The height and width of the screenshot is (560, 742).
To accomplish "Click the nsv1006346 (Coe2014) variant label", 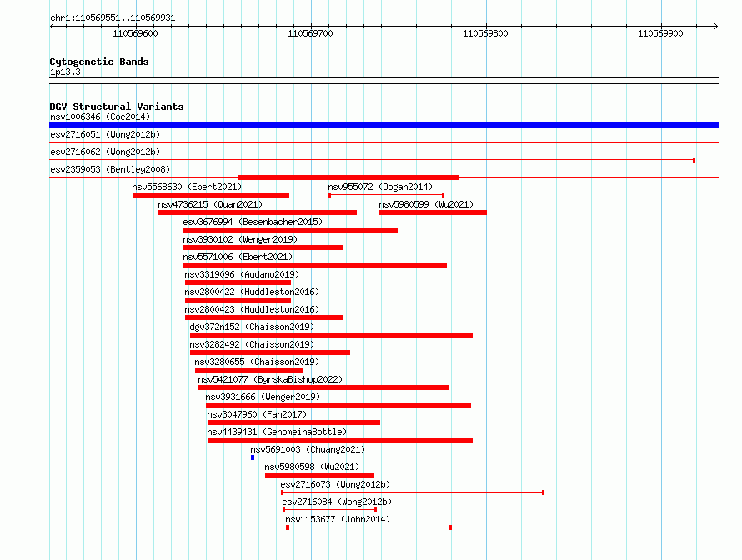I will click(x=100, y=117).
